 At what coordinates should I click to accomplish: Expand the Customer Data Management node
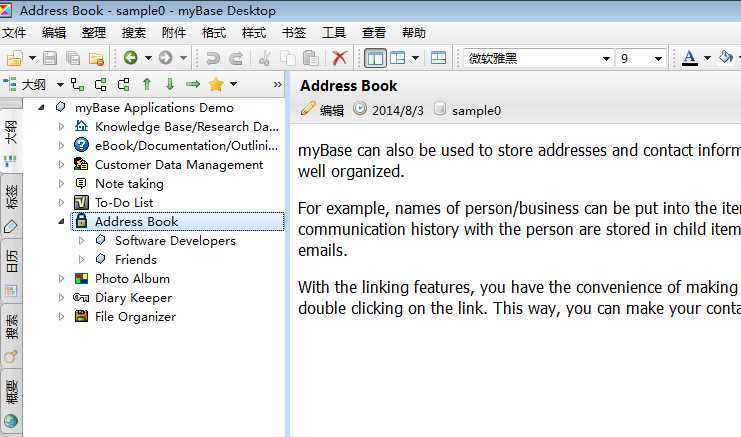point(61,164)
